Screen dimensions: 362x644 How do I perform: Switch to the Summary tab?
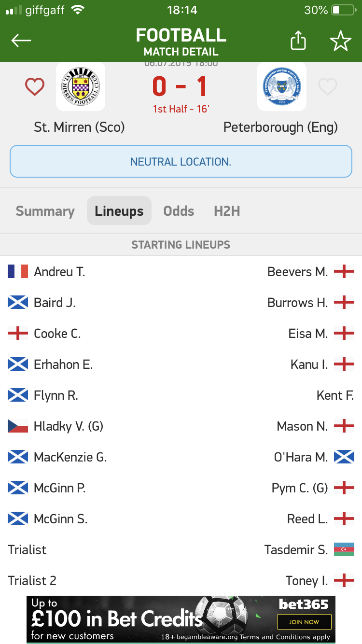(45, 211)
